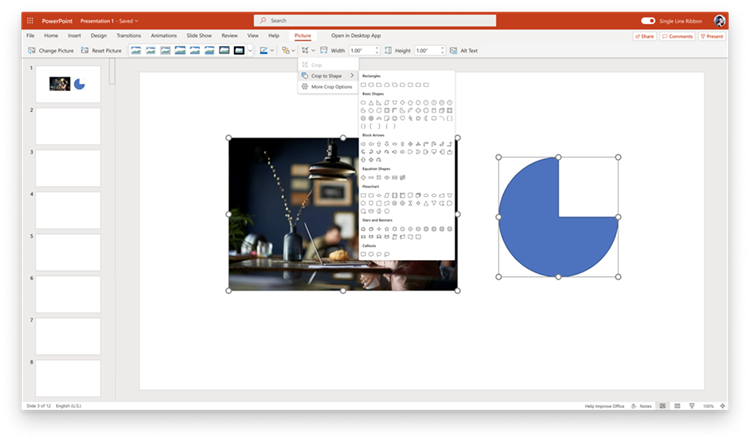Choose the plus sign in Equation Shapes
The height and width of the screenshot is (441, 750).
tap(363, 177)
